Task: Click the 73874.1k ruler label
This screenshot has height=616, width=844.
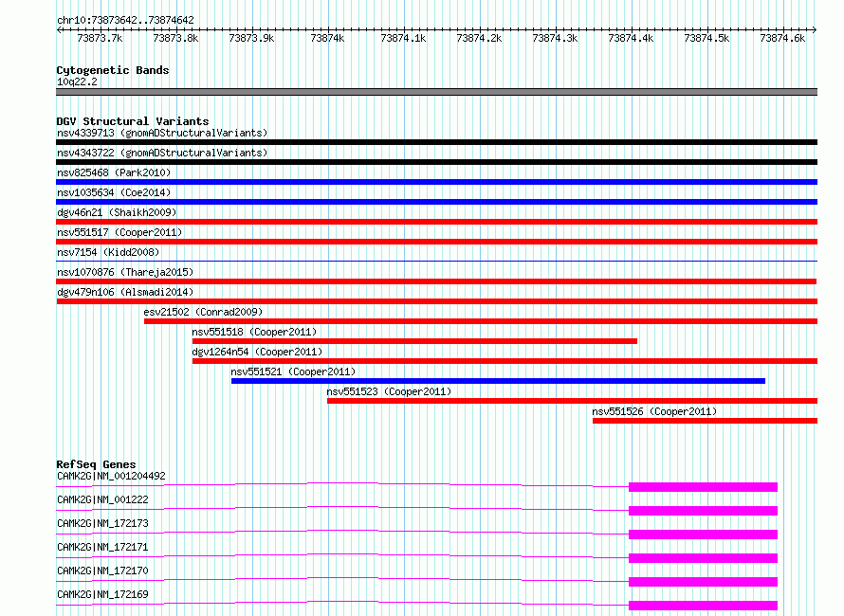Action: pyautogui.click(x=403, y=38)
